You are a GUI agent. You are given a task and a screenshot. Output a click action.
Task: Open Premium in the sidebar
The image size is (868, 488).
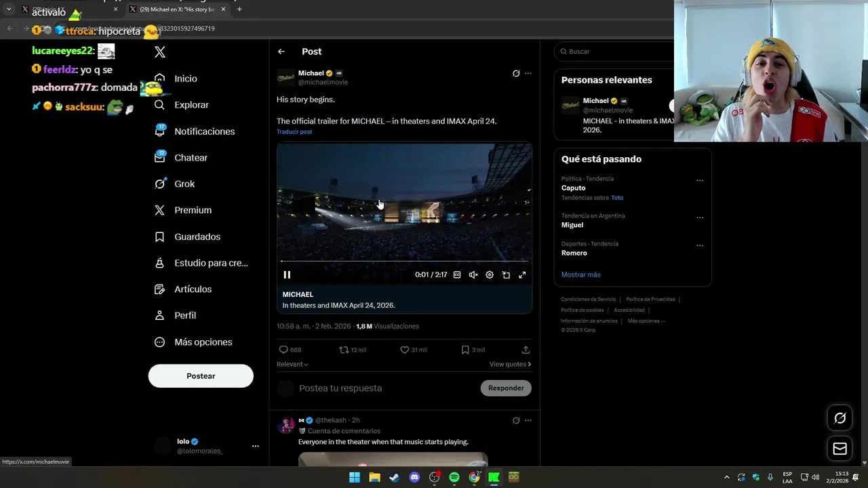(x=183, y=210)
